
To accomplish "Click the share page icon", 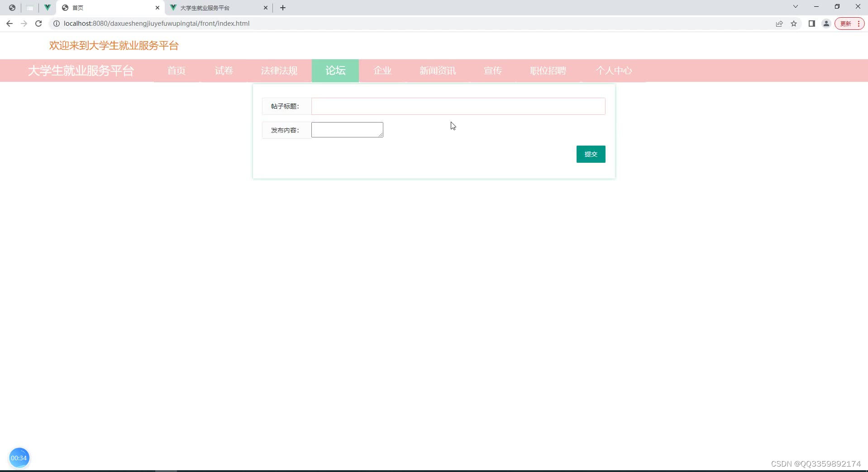I will 779,24.
